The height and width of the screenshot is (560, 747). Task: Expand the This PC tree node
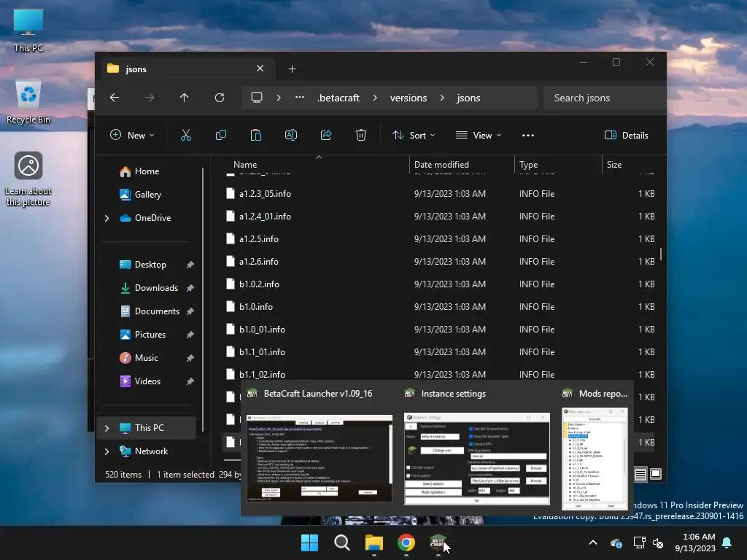107,428
